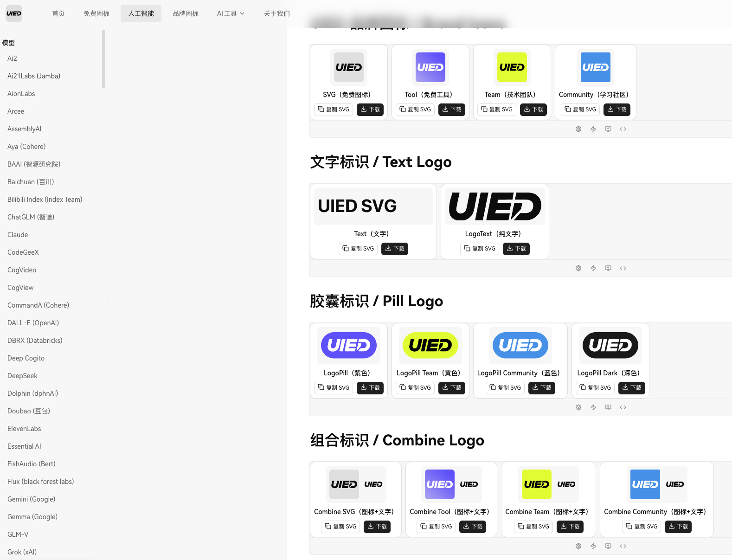Open CodeSandbox cube icon under Pill Logo cards
This screenshot has height=560, width=732.
pyautogui.click(x=578, y=407)
